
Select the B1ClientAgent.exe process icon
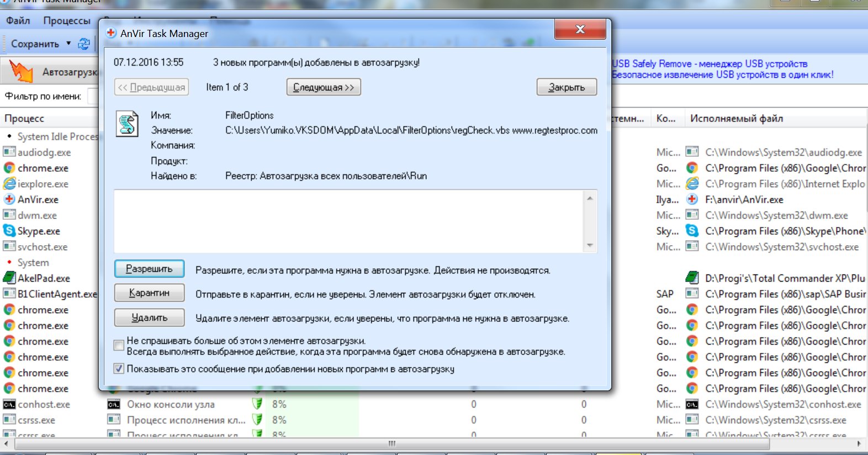(x=9, y=294)
